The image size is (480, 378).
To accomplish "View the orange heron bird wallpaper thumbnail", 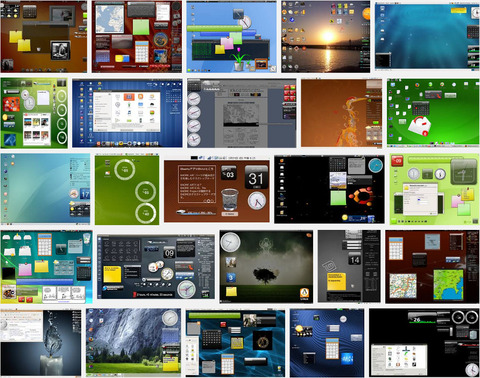I will [341, 113].
